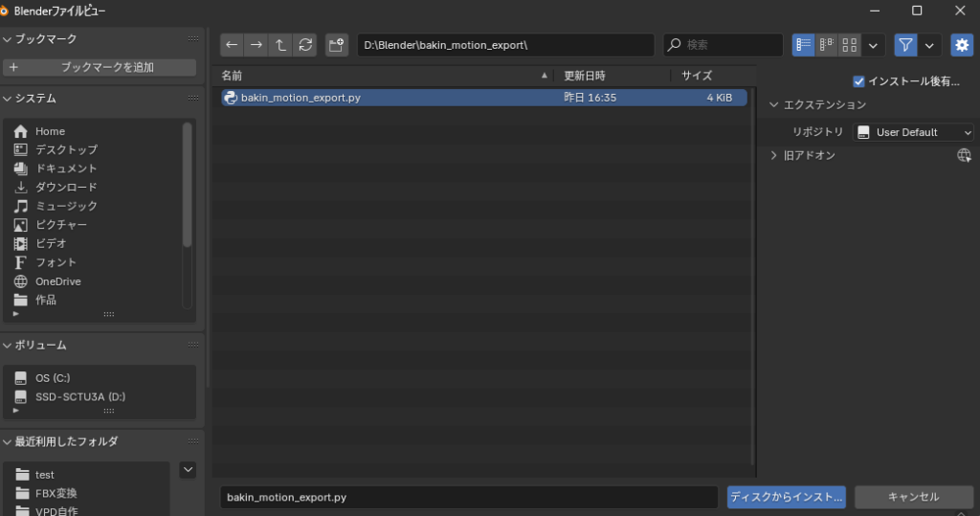Click the system list vertical scrollbar
This screenshot has width=980, height=516.
188,187
